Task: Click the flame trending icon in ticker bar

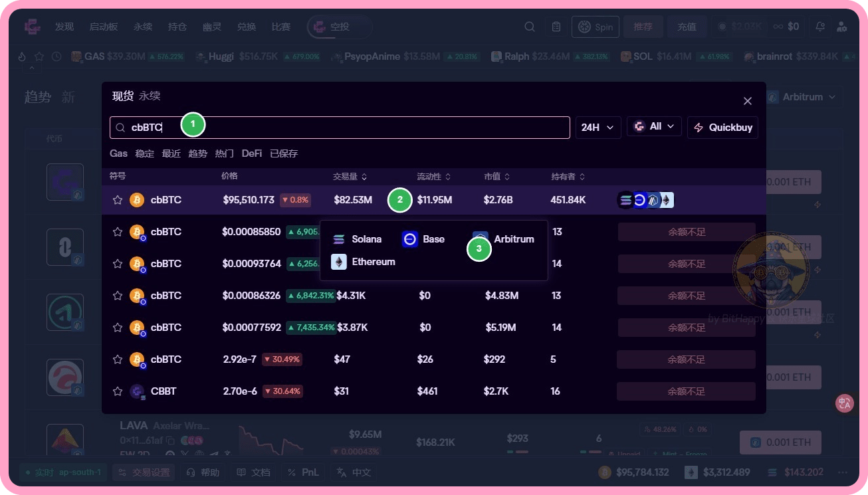Action: click(x=22, y=56)
